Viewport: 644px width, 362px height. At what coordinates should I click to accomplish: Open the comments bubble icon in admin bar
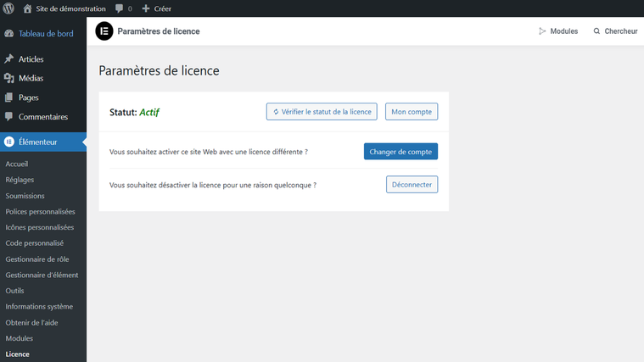coord(119,8)
